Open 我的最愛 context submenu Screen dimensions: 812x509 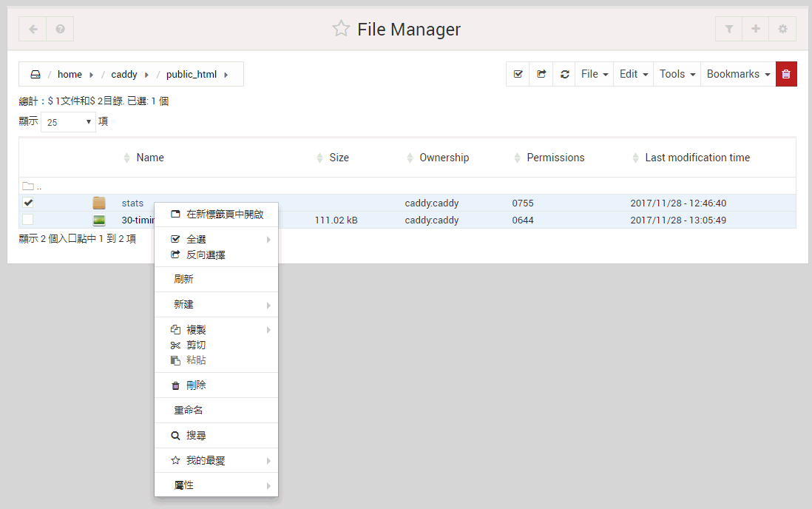click(217, 461)
